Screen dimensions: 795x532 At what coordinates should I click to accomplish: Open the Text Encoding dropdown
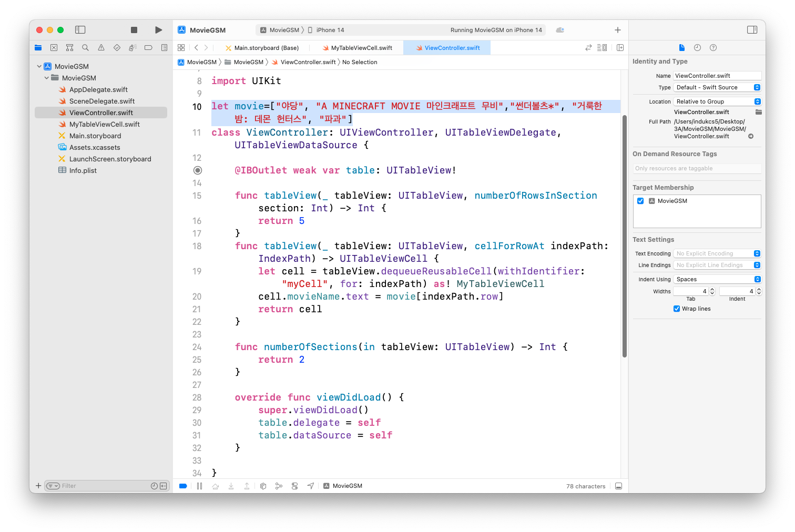pos(717,253)
